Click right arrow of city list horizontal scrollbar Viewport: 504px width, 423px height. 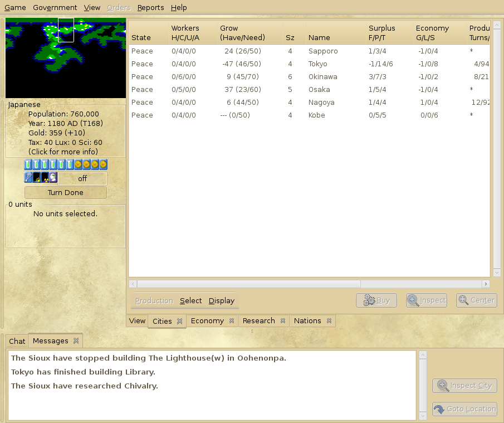[x=486, y=284]
